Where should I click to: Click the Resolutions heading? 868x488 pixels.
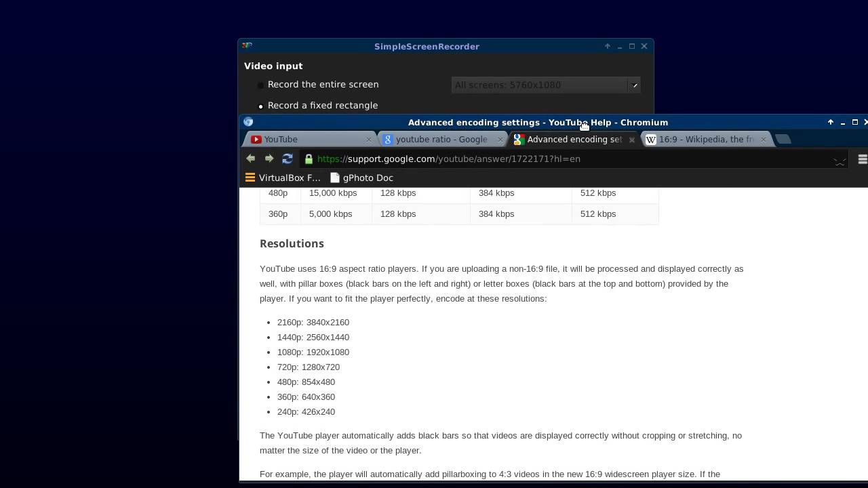[292, 243]
